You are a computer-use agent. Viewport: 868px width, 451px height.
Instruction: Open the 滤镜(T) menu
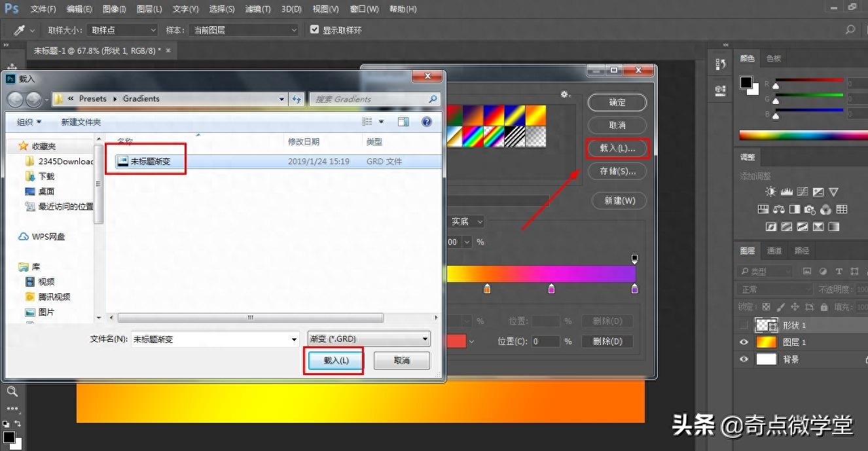coord(257,9)
